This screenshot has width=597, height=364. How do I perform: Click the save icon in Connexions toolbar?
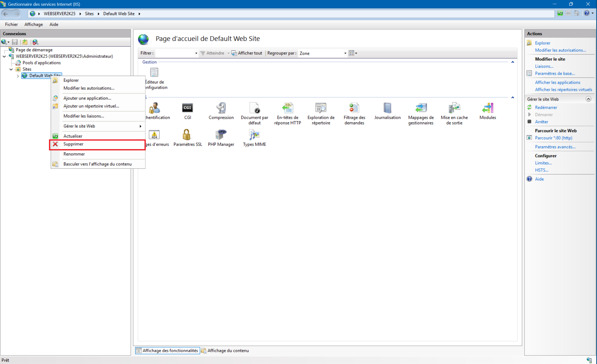click(x=15, y=42)
